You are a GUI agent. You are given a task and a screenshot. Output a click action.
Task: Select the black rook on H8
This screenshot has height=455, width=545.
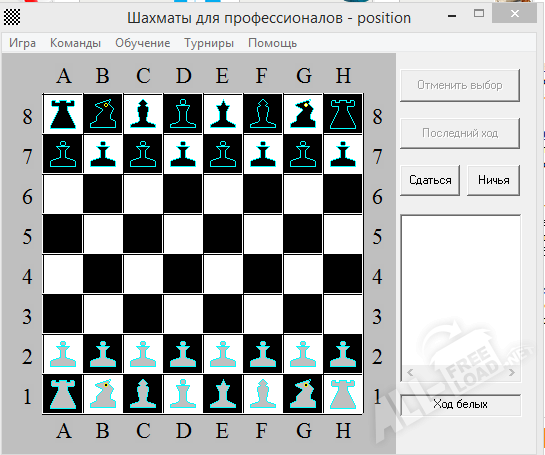click(343, 114)
